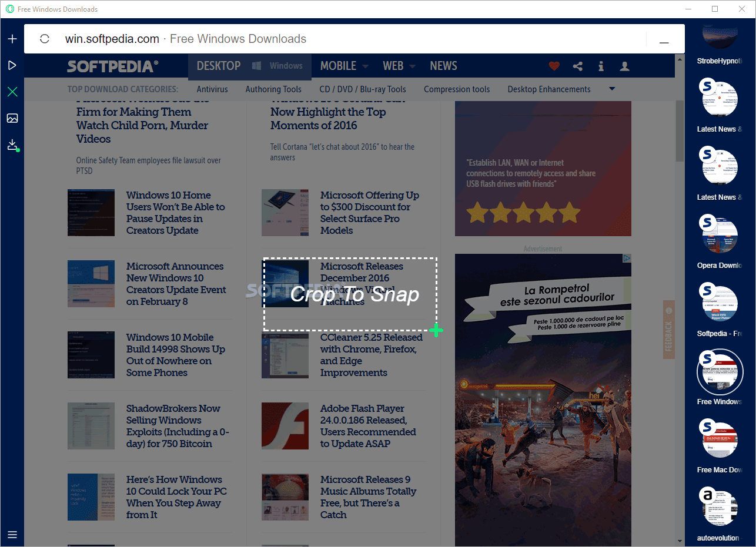Open the autoevolution tab bubble
The width and height of the screenshot is (756, 547).
(720, 508)
